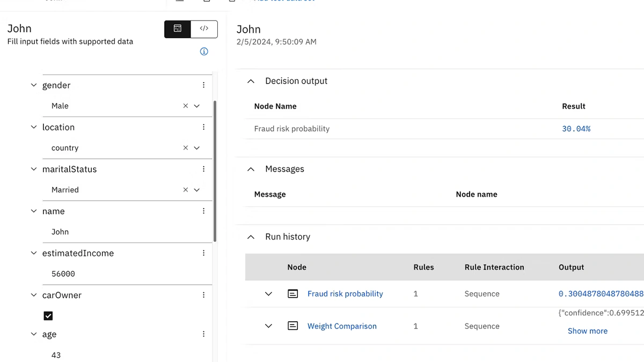The height and width of the screenshot is (362, 644).
Task: Open the location country dropdown
Action: click(197, 148)
